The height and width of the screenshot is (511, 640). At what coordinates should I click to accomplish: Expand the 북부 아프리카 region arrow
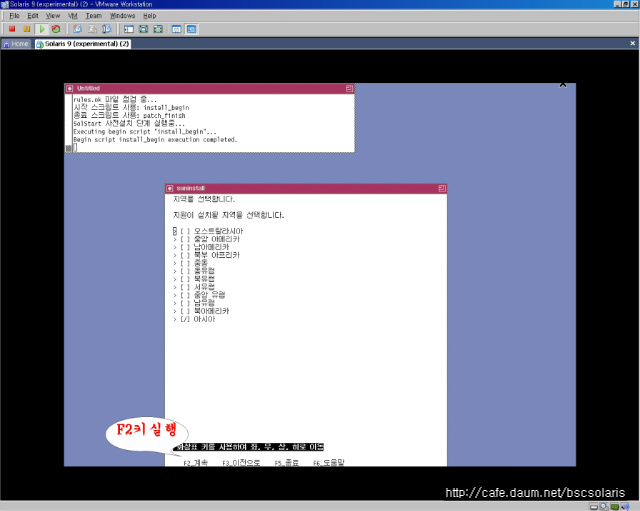click(175, 255)
